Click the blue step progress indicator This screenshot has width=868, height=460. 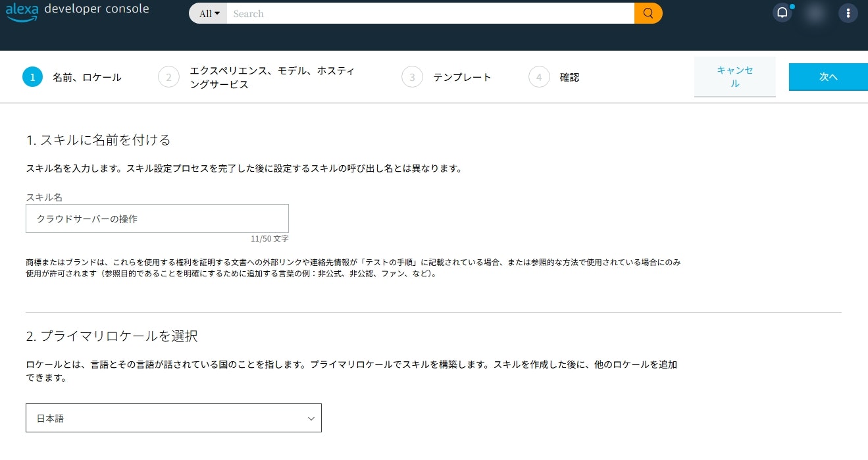tap(32, 76)
